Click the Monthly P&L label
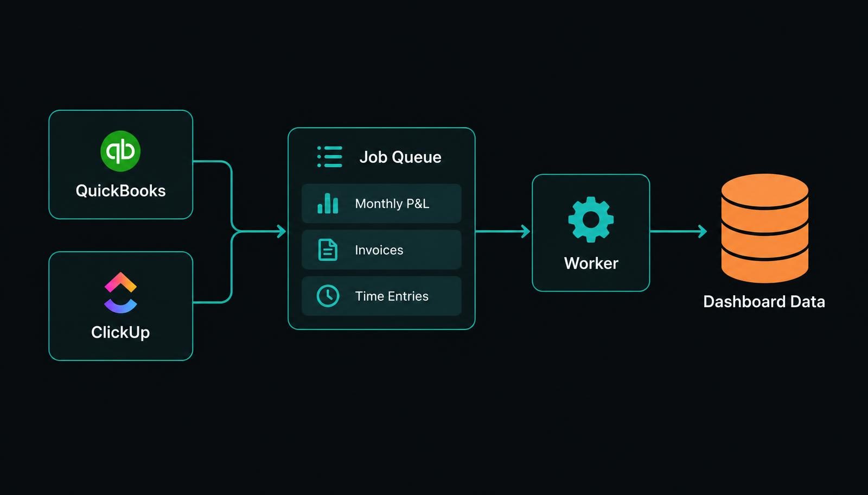Screen dimensions: 868x495 point(392,204)
